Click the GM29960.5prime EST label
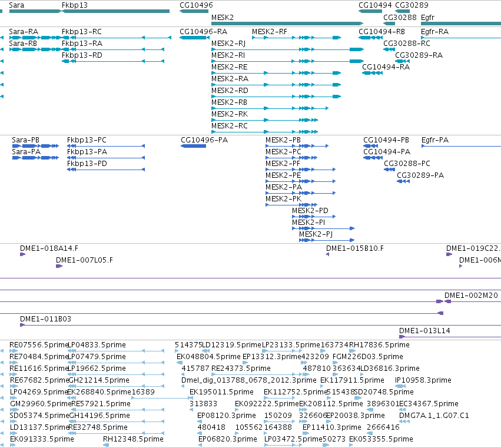This screenshot has height=448, width=501. [41, 404]
